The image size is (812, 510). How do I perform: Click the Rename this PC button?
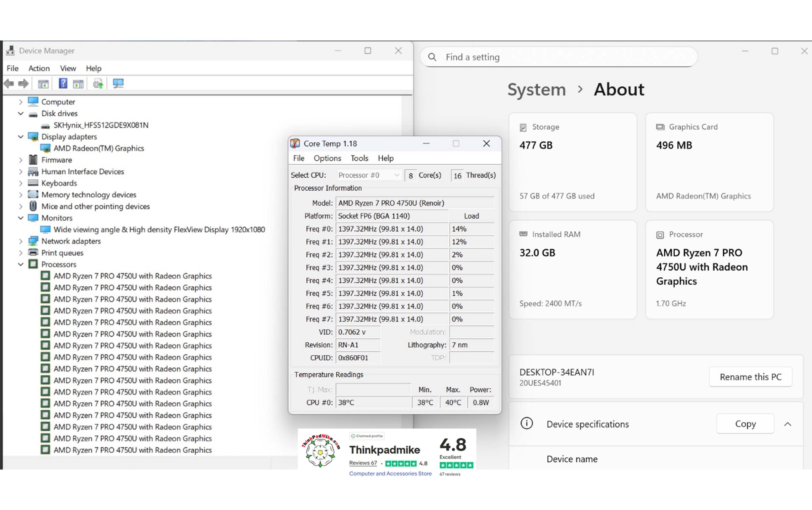[750, 377]
